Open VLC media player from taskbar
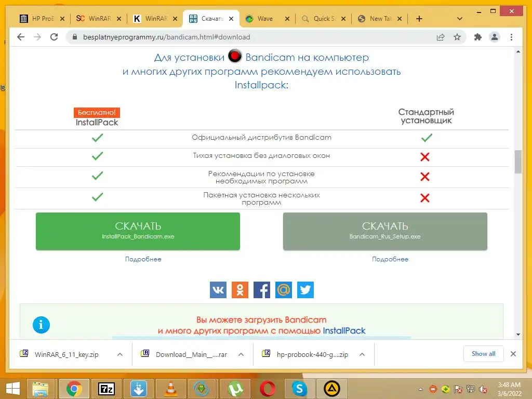This screenshot has width=532, height=399. 170,389
